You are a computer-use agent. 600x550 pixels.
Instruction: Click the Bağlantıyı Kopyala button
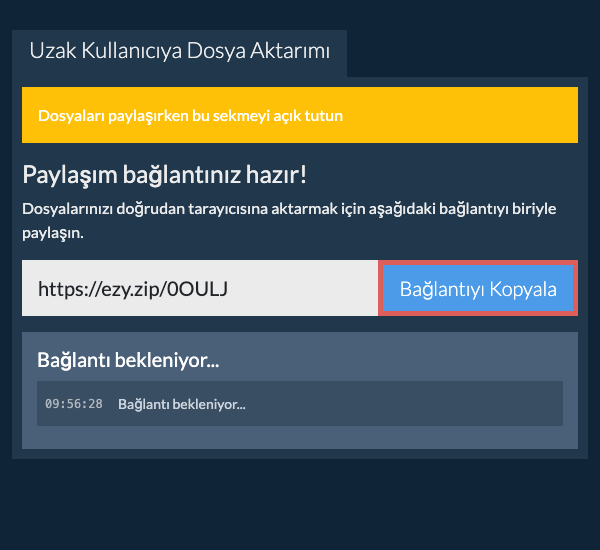tap(478, 288)
